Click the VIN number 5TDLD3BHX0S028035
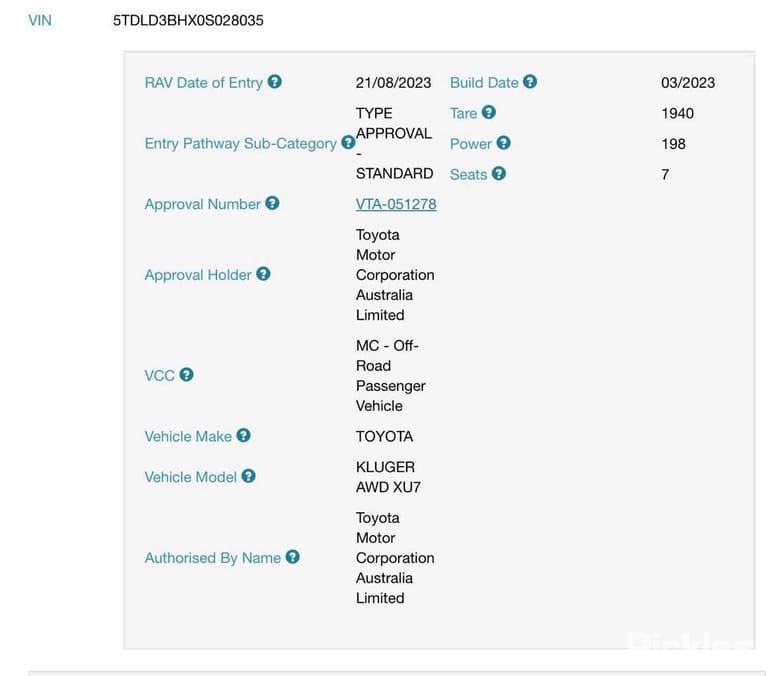Image resolution: width=768 pixels, height=676 pixels. 188,21
